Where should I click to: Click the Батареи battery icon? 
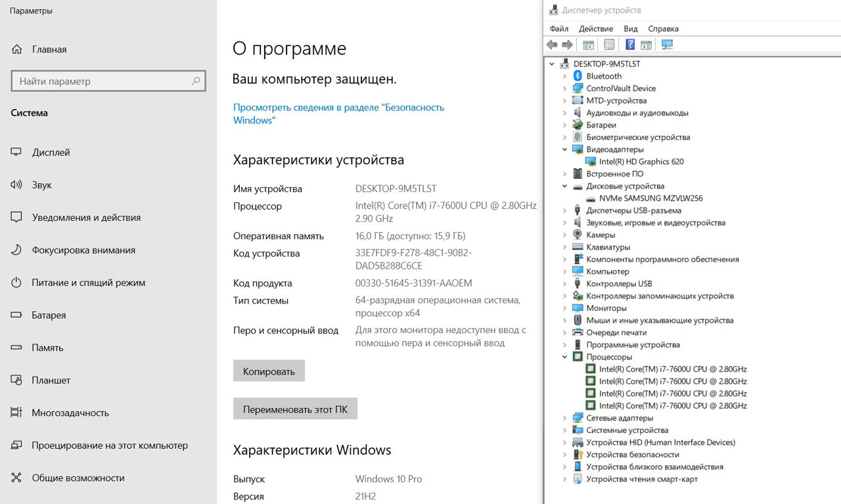coord(578,125)
